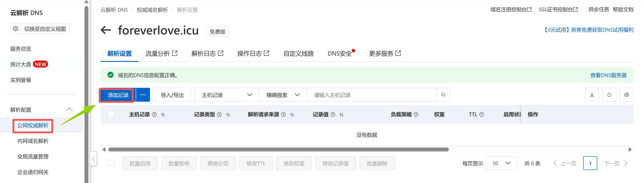This screenshot has width=644, height=183.
Task: Collapse the 解析配置 sidebar section
Action: 69,110
